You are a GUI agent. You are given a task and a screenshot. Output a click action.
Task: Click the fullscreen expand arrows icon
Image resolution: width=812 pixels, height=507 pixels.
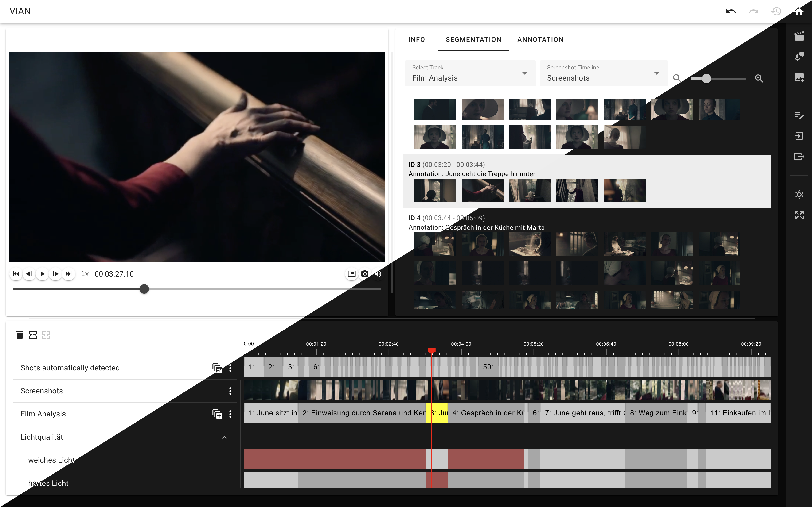click(x=799, y=215)
